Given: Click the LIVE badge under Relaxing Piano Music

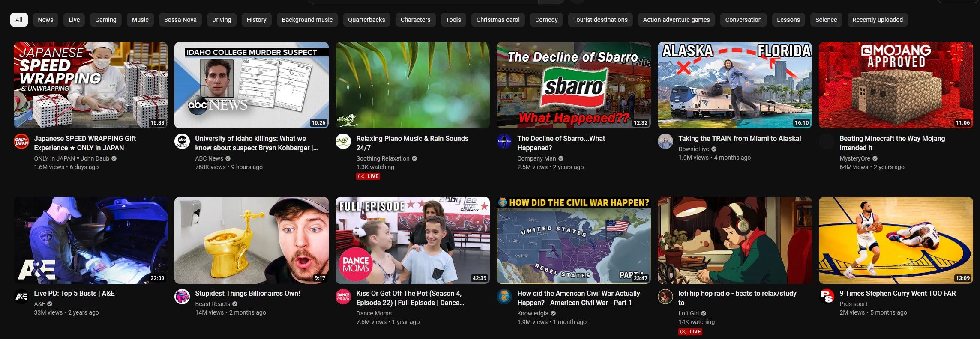Looking at the screenshot, I should point(368,176).
